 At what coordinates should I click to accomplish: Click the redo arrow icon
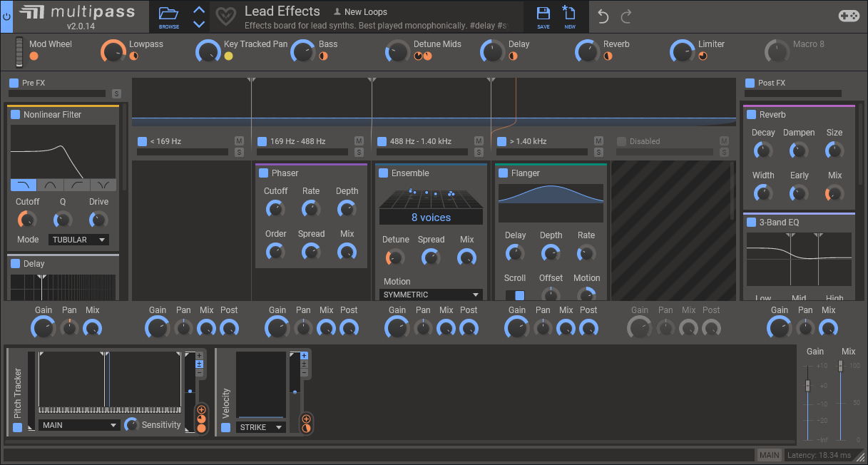pos(626,16)
